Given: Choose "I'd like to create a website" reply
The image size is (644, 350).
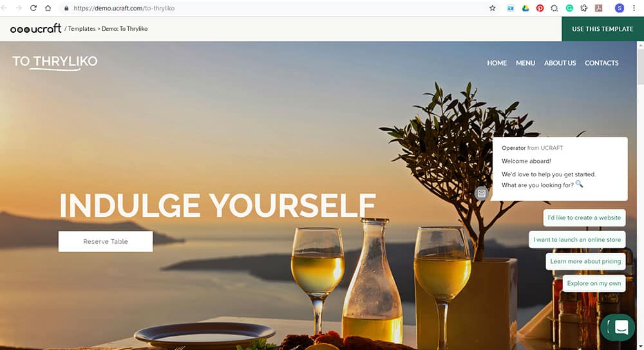Looking at the screenshot, I should (584, 218).
